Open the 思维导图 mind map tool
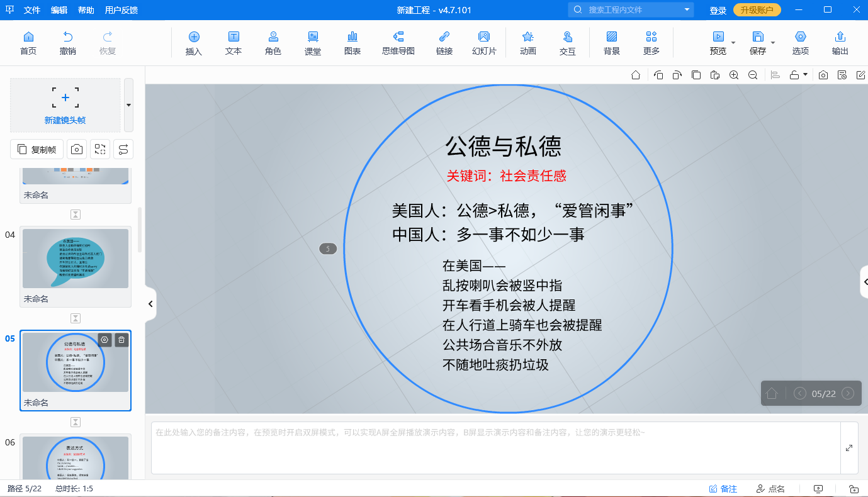 tap(398, 43)
